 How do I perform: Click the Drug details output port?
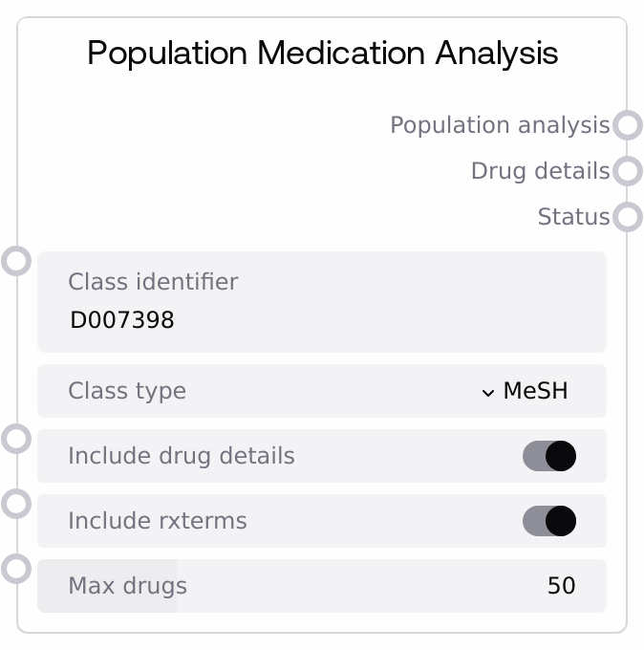click(x=627, y=171)
